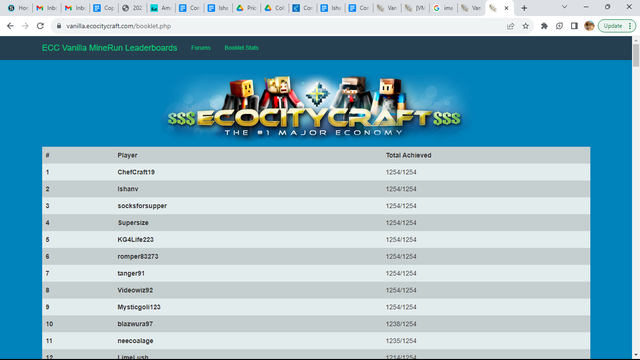Screen dimensions: 640x360
Task: Open the tab search dropdown chevron
Action: click(x=564, y=7)
